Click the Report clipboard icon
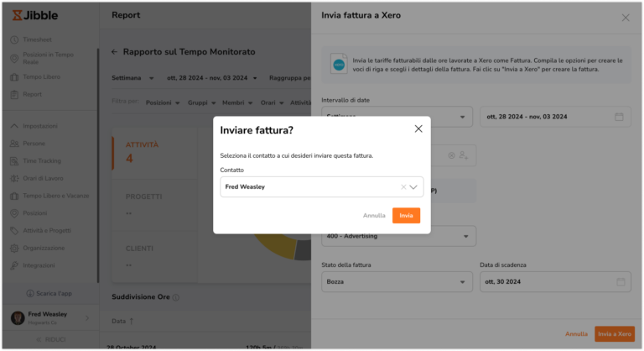 tap(14, 94)
